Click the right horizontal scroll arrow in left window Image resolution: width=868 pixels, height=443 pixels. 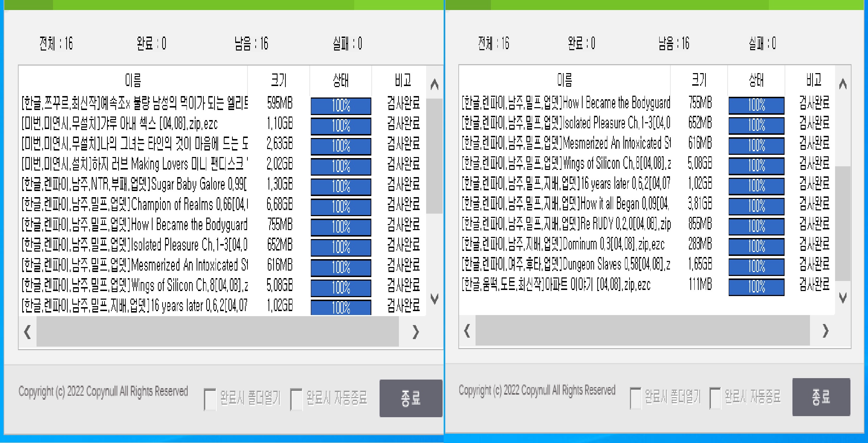pyautogui.click(x=416, y=332)
